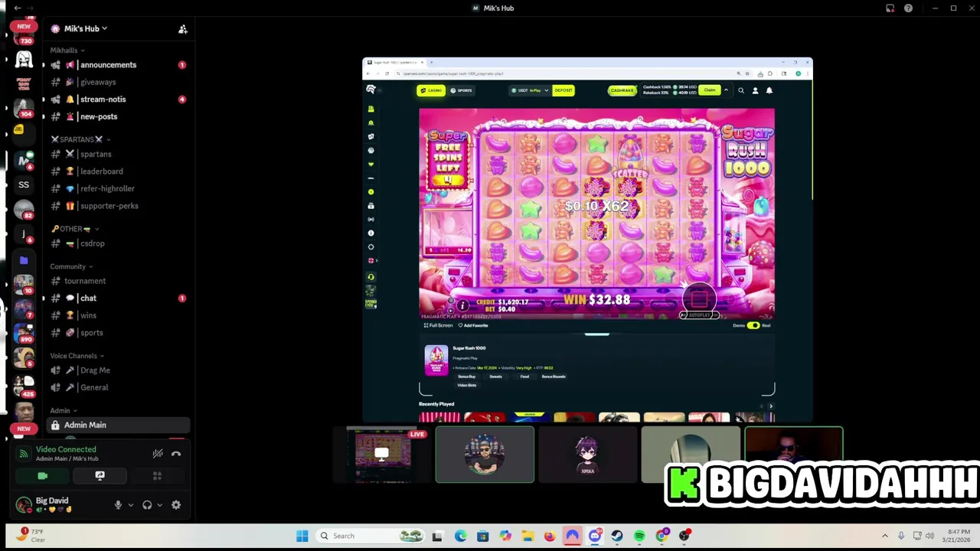Screen dimensions: 980x551
Task: Open microphone input options chevron
Action: point(130,505)
